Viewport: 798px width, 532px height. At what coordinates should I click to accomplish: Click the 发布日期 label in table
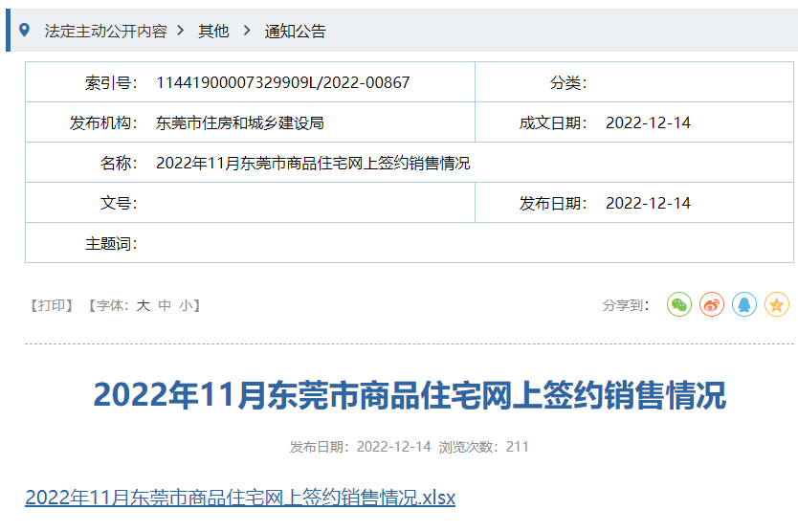(553, 203)
